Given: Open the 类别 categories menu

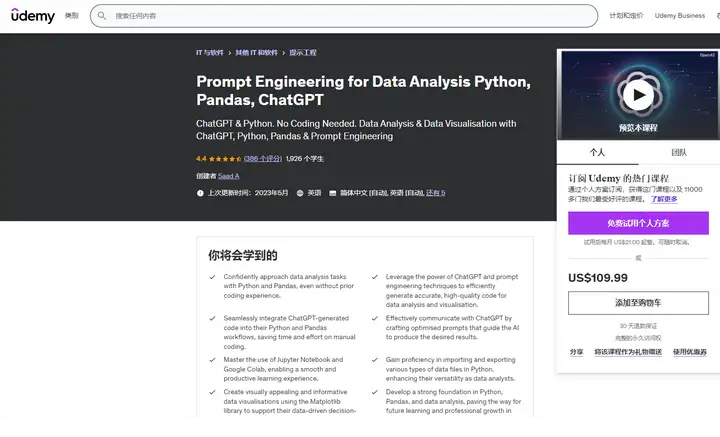Looking at the screenshot, I should (72, 16).
